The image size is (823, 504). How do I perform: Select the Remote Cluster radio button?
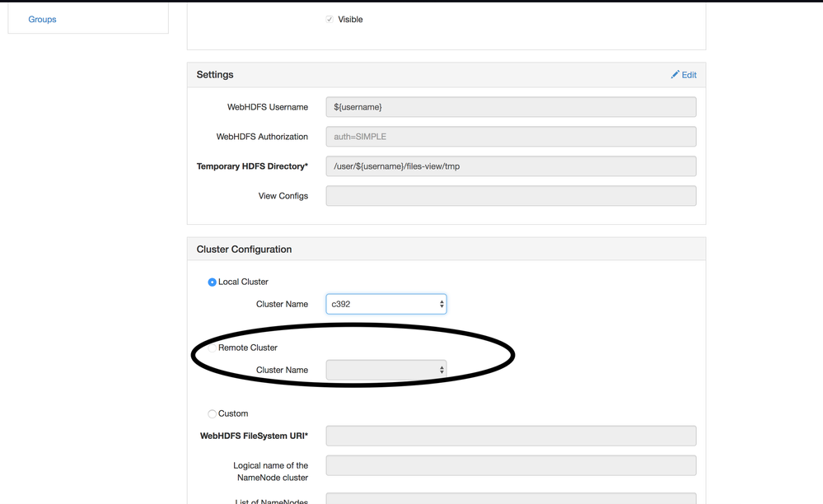click(212, 348)
